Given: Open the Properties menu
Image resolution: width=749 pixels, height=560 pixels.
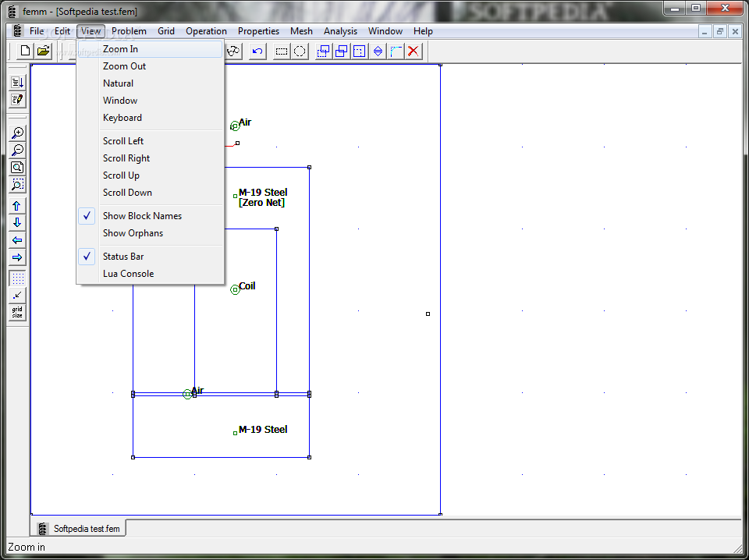Looking at the screenshot, I should tap(258, 31).
